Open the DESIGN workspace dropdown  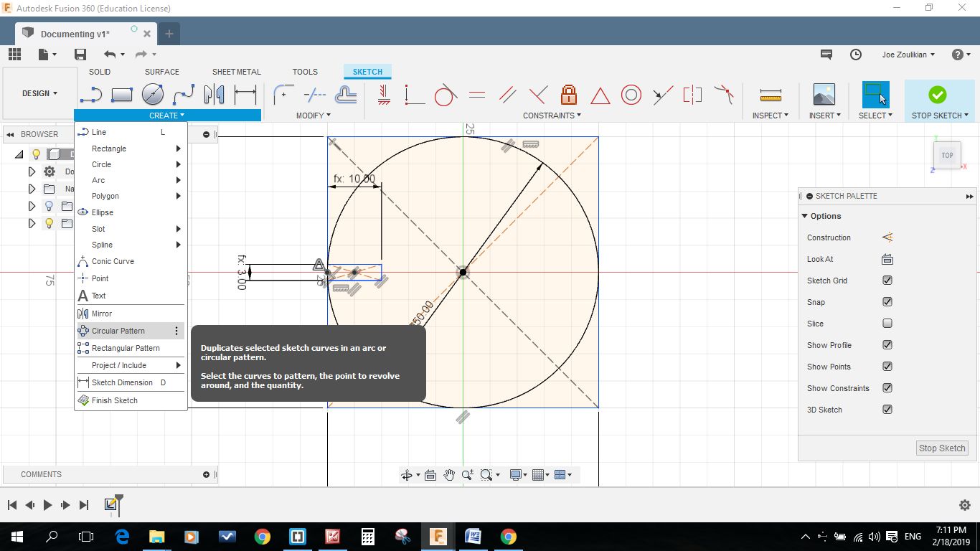pyautogui.click(x=40, y=93)
